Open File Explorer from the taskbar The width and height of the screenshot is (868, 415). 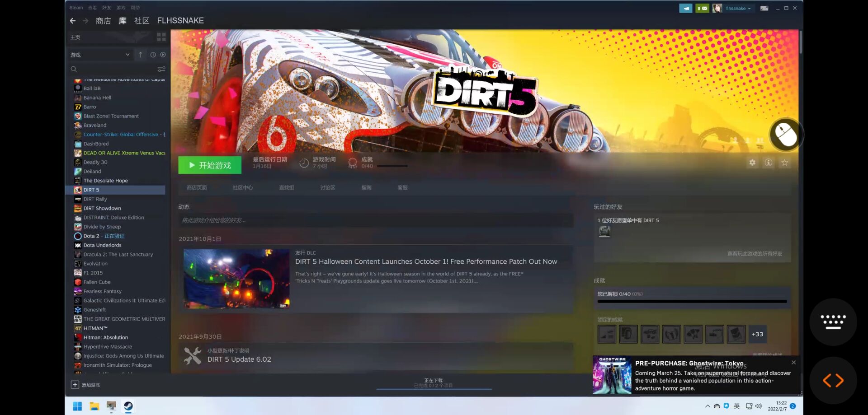(x=94, y=406)
